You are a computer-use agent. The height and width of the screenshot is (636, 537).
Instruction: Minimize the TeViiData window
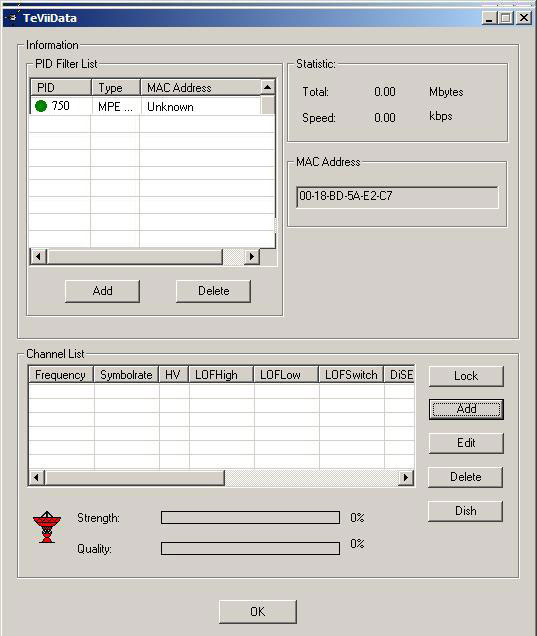[x=489, y=18]
